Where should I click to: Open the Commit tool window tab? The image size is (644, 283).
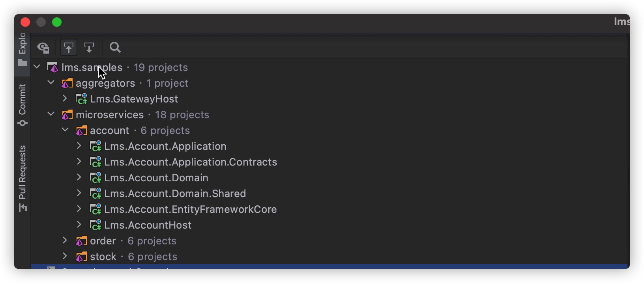click(22, 104)
